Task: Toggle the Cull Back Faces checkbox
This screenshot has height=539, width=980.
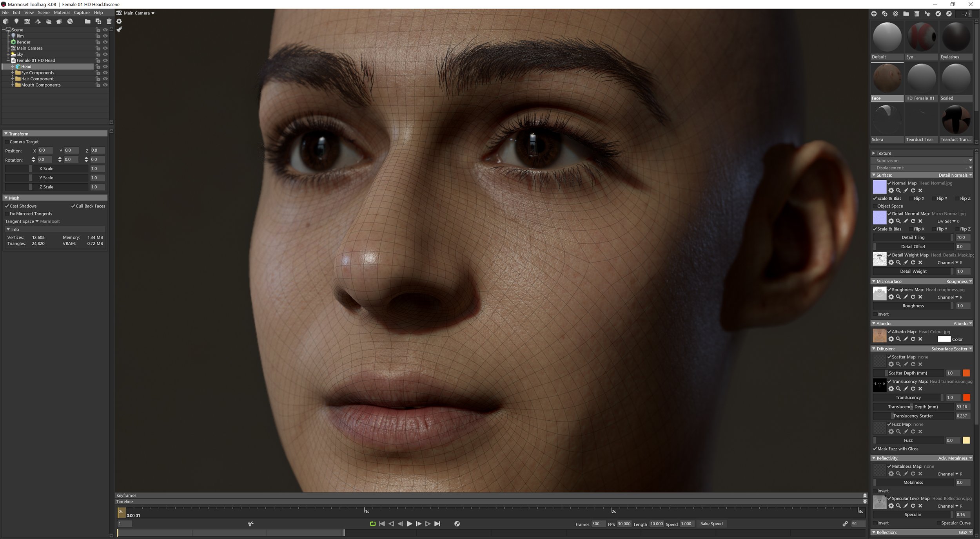Action: pos(73,206)
